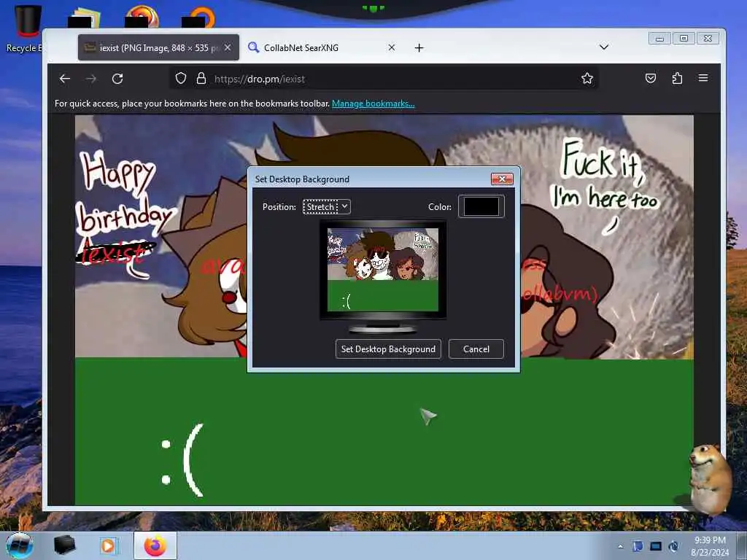List all tabs using the chevron arrow
Image resolution: width=747 pixels, height=560 pixels.
point(604,47)
